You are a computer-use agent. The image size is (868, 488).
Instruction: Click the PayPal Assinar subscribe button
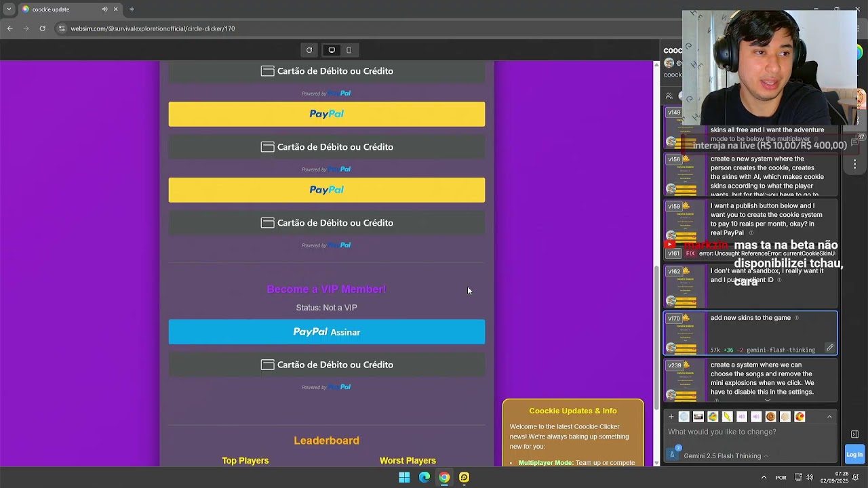(x=327, y=332)
